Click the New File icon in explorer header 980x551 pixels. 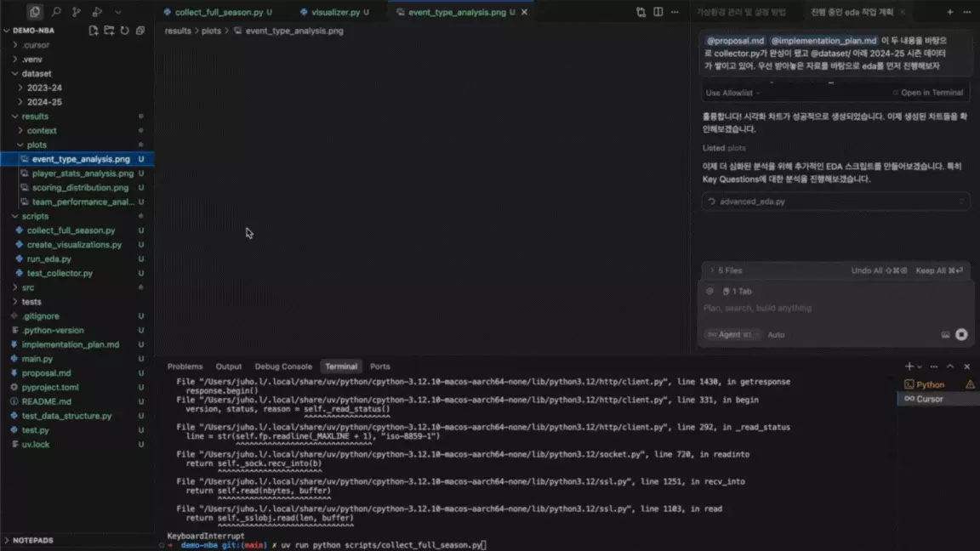click(93, 30)
